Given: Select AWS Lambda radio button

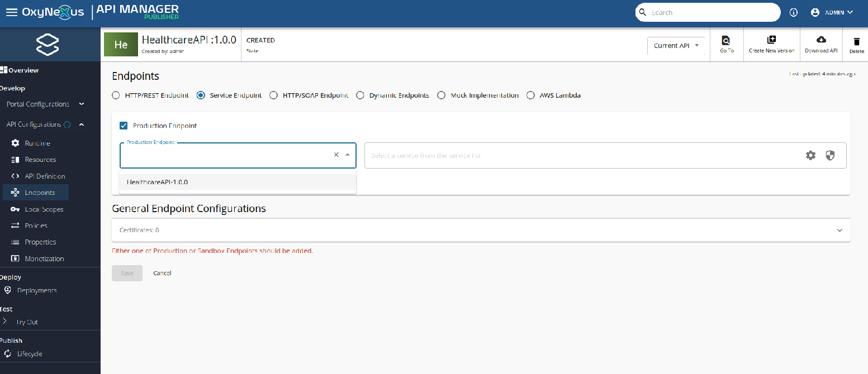Looking at the screenshot, I should (x=530, y=95).
